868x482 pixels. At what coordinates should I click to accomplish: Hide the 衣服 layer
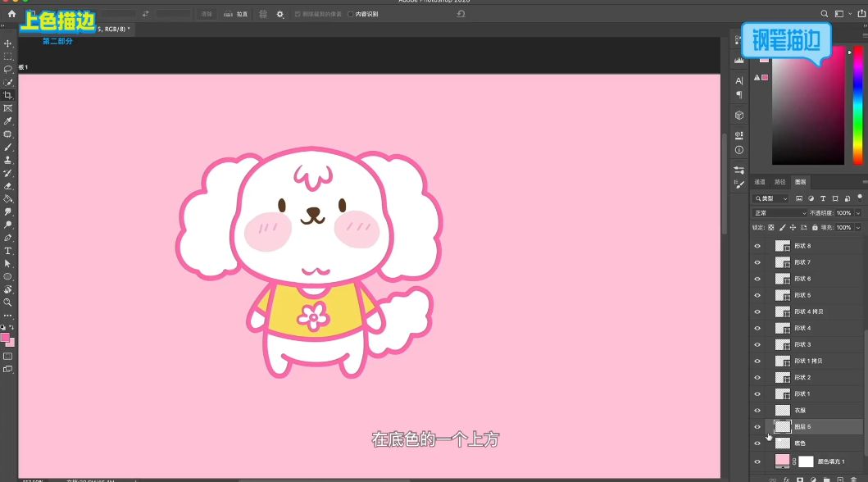pyautogui.click(x=757, y=411)
